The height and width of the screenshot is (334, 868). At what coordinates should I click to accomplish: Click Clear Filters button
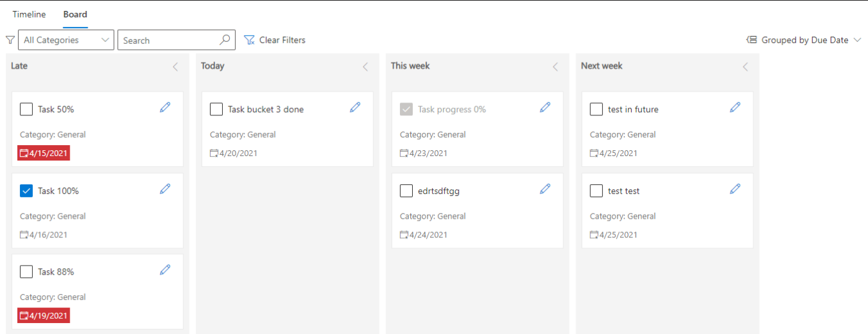click(275, 40)
